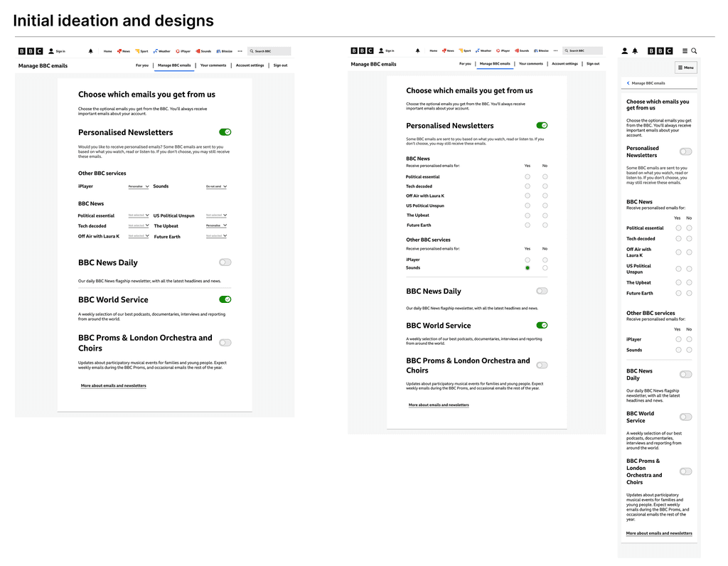Viewport: 728px width, 566px height.
Task: Open notifications bell in left mockup header
Action: 91,51
